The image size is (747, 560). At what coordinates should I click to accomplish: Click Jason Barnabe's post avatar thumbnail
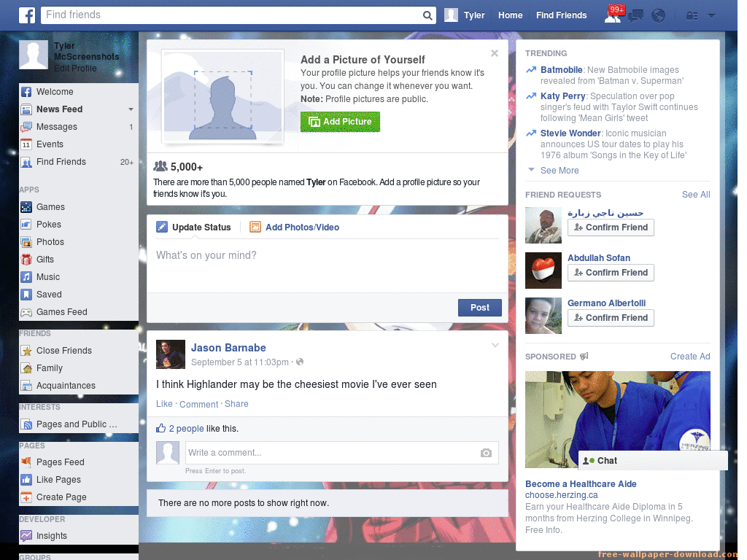tap(171, 354)
